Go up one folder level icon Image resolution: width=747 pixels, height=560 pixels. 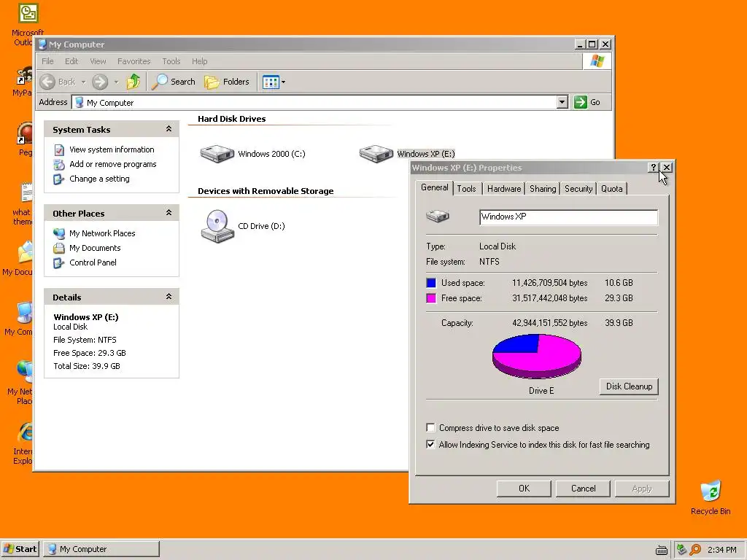coord(133,82)
